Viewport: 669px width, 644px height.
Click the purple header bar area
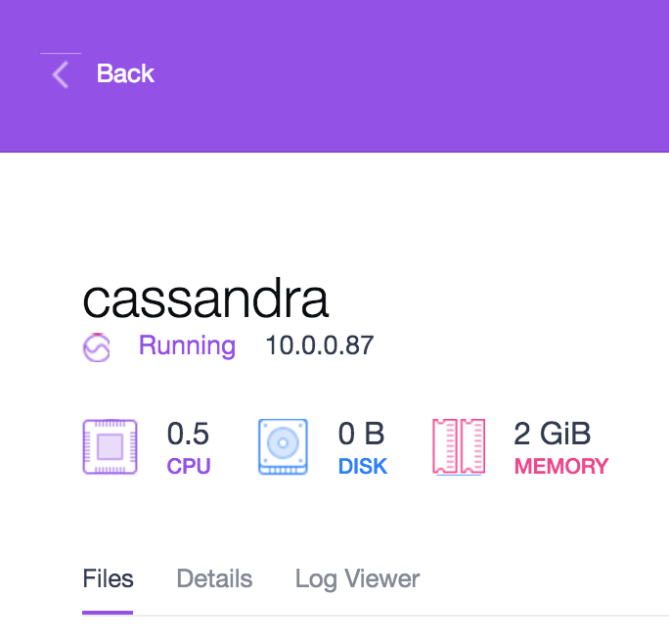(x=391, y=78)
